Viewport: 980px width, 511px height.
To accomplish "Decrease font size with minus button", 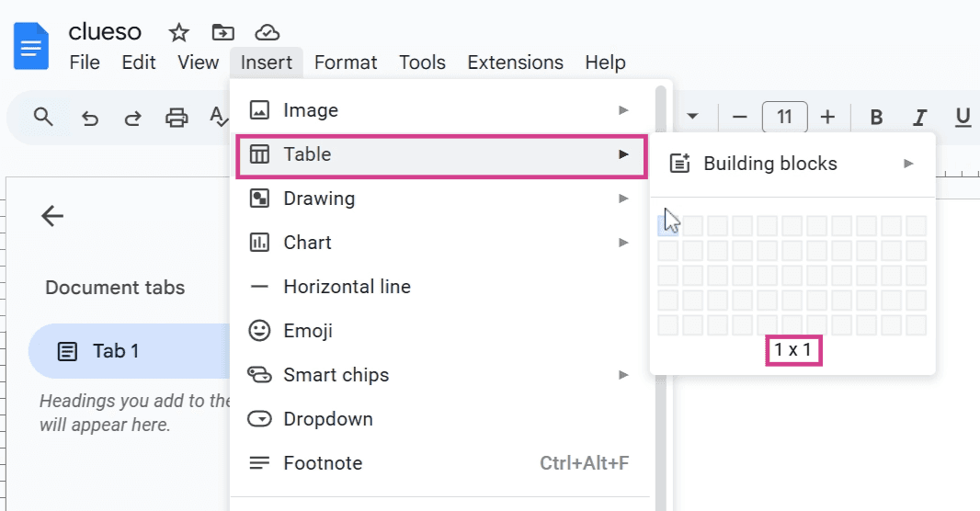I will (x=739, y=117).
